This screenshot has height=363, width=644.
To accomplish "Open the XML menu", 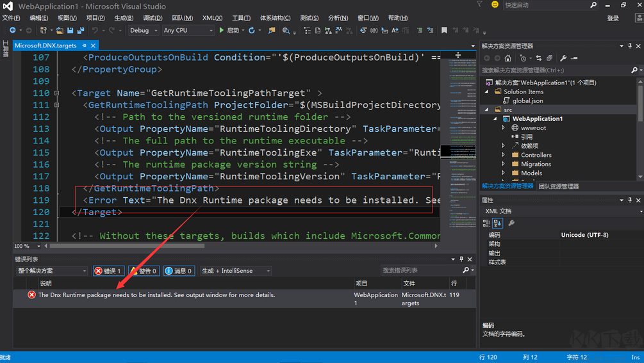I will 213,18.
